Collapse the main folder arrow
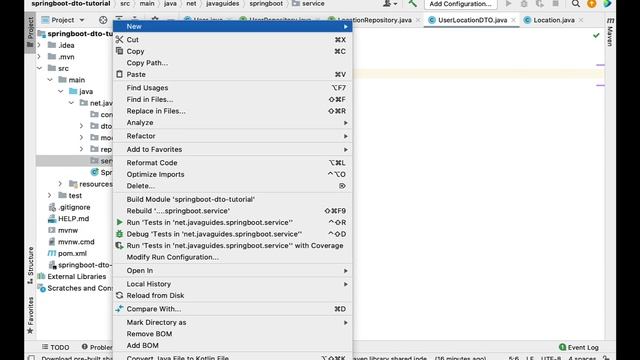Viewport: 640px width, 360px height. point(50,80)
